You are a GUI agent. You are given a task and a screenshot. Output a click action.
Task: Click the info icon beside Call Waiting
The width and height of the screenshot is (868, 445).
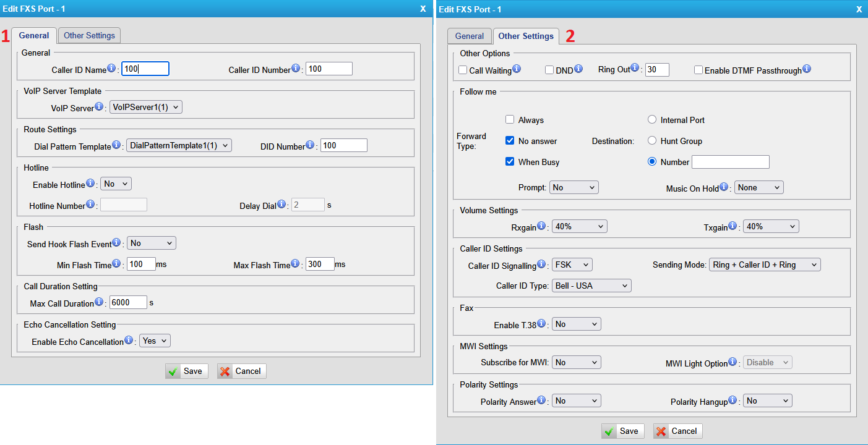(517, 69)
